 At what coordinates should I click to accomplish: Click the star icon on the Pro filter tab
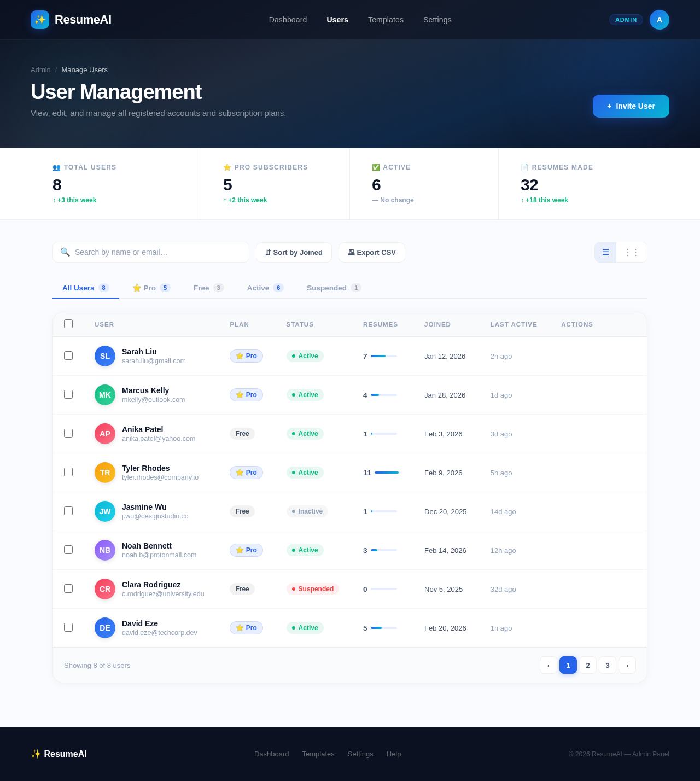pyautogui.click(x=137, y=288)
